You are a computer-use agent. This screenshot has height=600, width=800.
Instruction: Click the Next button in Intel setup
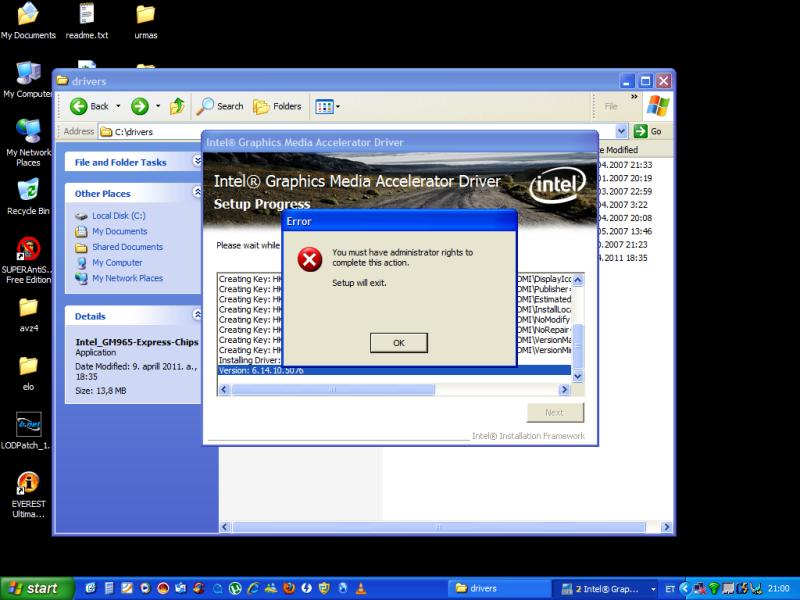[555, 412]
